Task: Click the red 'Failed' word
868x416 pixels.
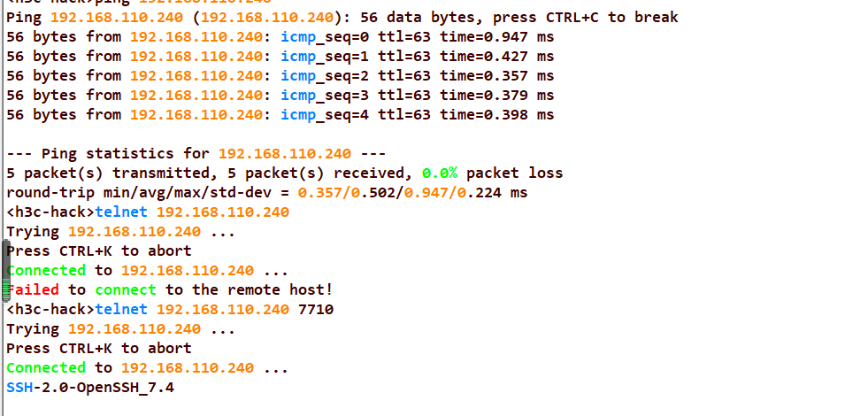Action: (x=34, y=289)
